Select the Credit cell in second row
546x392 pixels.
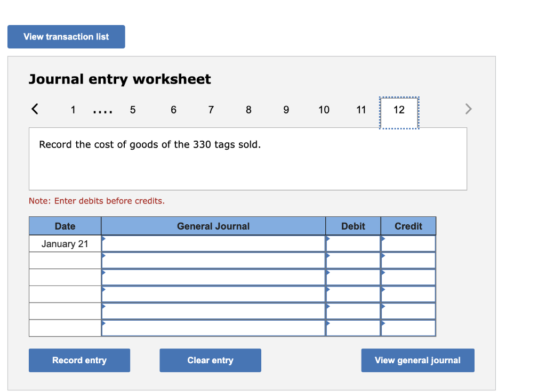point(408,260)
